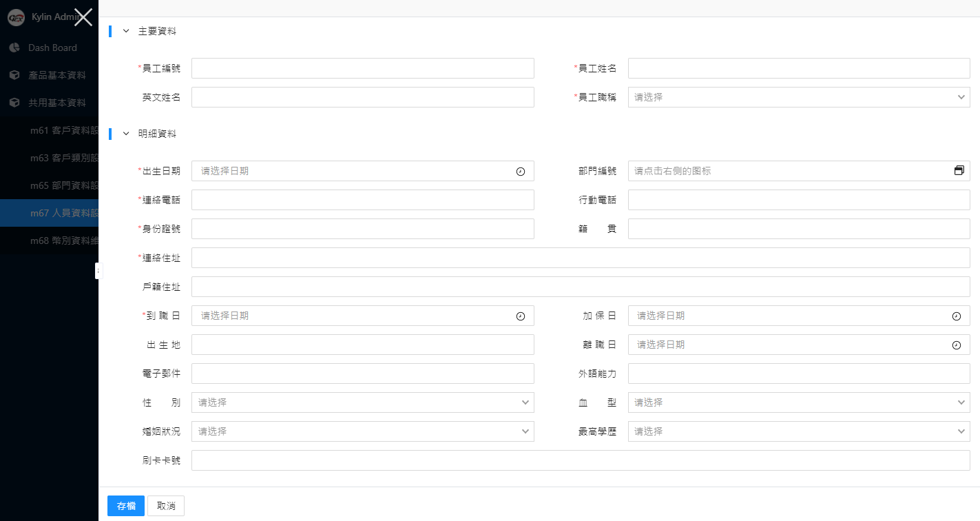Click the clock icon in 加保日 field
Image resolution: width=980 pixels, height=521 pixels.
pyautogui.click(x=957, y=316)
